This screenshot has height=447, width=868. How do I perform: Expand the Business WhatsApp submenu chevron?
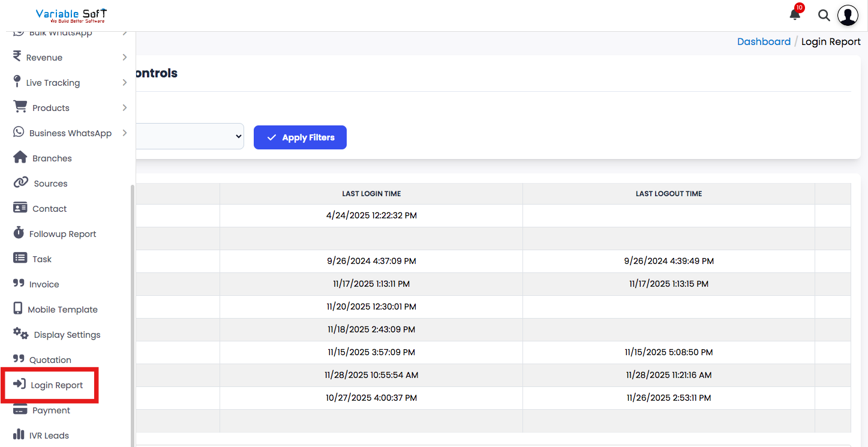(124, 133)
